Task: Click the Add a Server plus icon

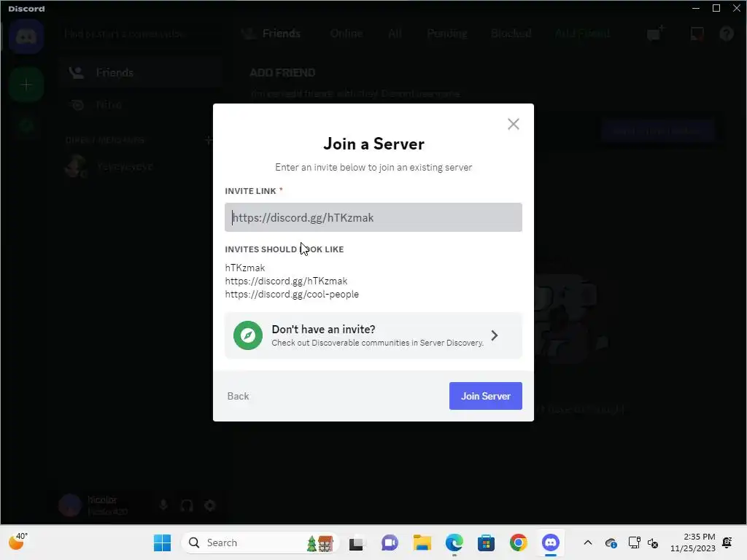Action: coord(26,85)
